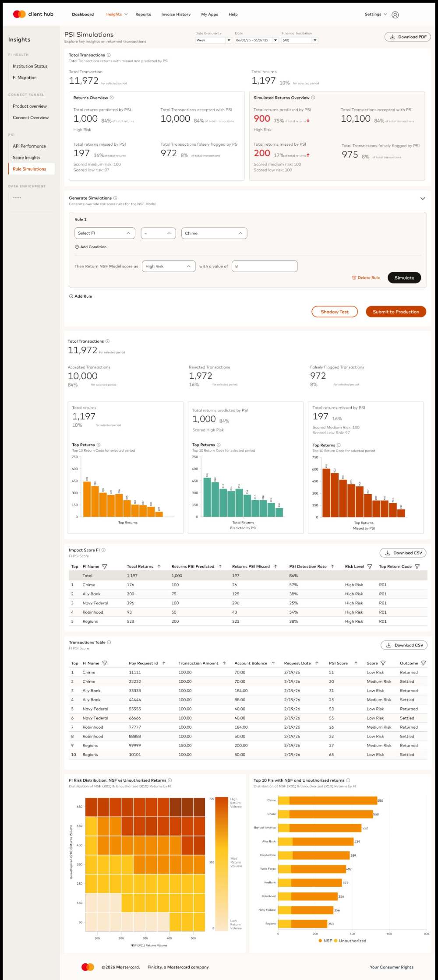Viewport: 438px width, 980px height.
Task: Click info icon beside FI Risk Distribution title
Action: coord(170,780)
